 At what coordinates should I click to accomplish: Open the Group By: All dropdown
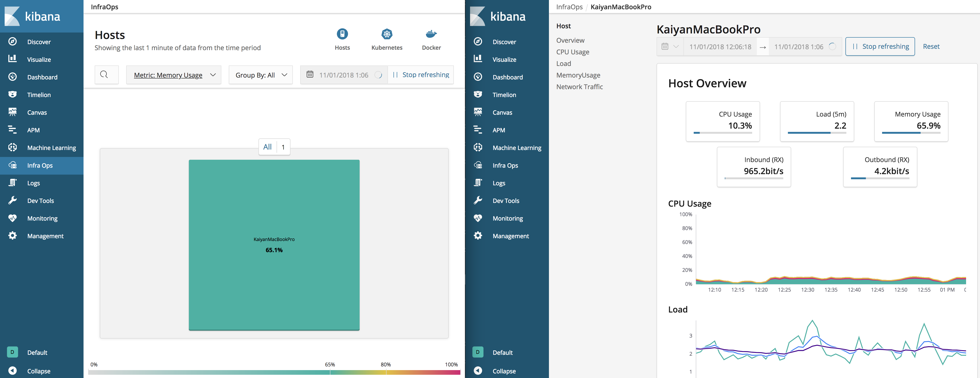coord(260,75)
